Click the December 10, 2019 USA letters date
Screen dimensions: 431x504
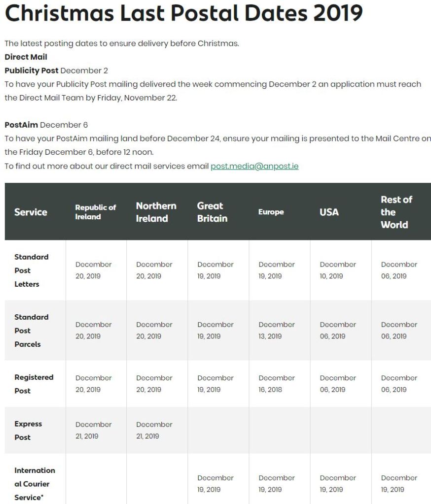(338, 270)
